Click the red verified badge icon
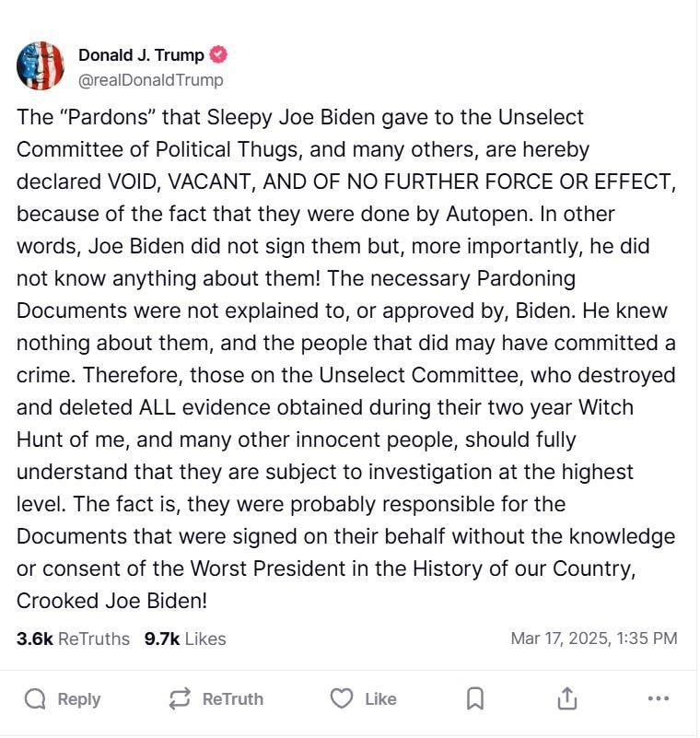The image size is (700, 738). (x=218, y=55)
